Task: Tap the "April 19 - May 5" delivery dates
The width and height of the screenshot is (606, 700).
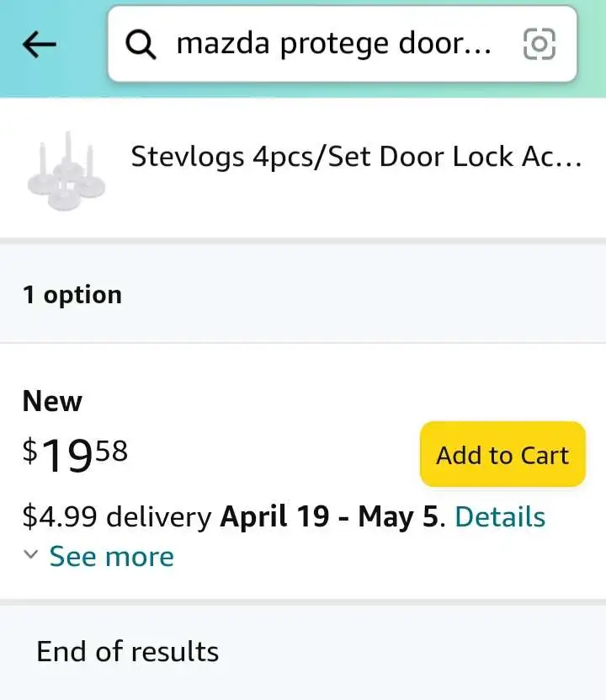Action: [329, 516]
